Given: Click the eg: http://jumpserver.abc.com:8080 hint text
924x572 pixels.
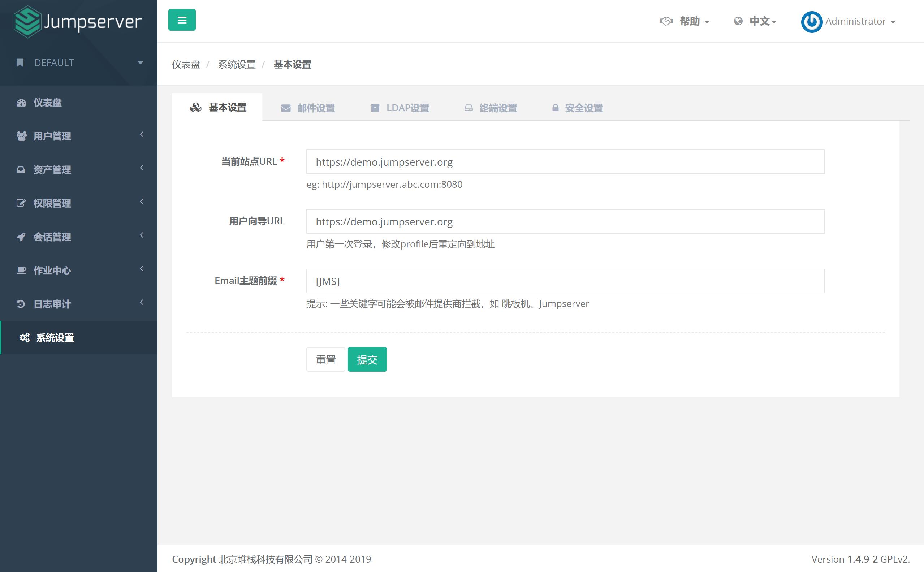Looking at the screenshot, I should tap(384, 185).
